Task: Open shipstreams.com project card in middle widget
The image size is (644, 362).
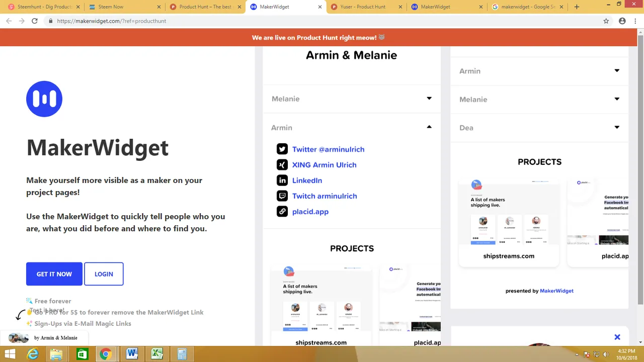Action: point(321,306)
